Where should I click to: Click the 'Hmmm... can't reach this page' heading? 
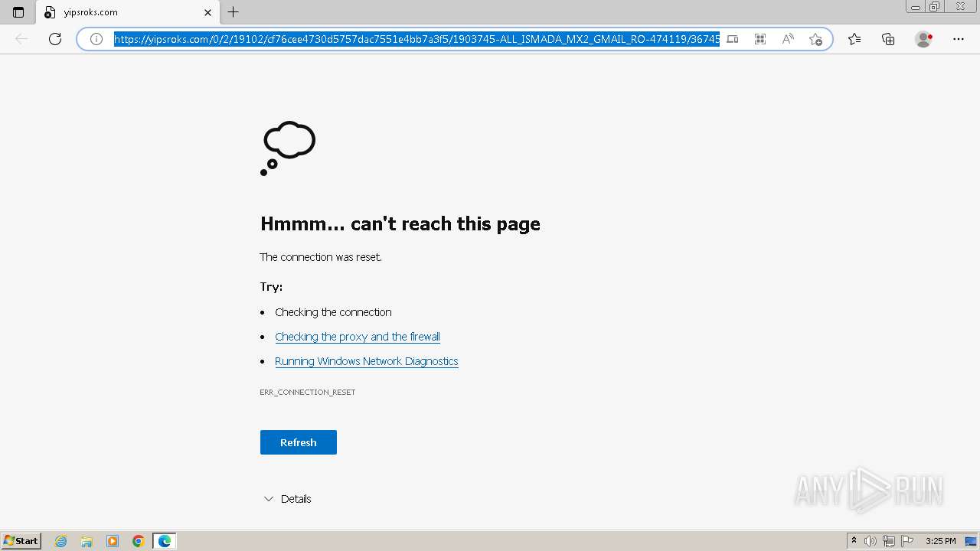click(x=400, y=223)
